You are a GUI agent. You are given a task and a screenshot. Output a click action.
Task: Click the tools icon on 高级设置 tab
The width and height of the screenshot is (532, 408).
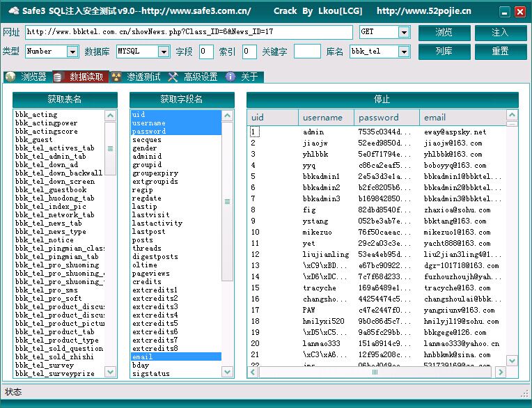173,77
